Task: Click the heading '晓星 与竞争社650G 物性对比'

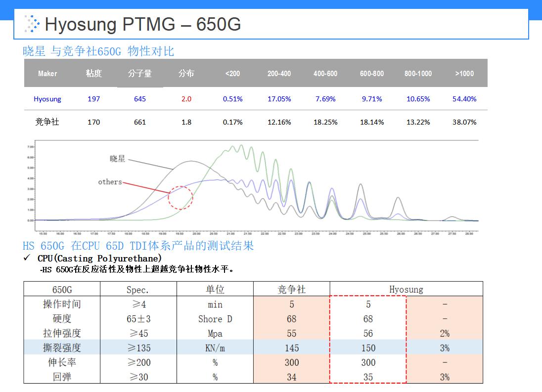Action: pyautogui.click(x=98, y=51)
